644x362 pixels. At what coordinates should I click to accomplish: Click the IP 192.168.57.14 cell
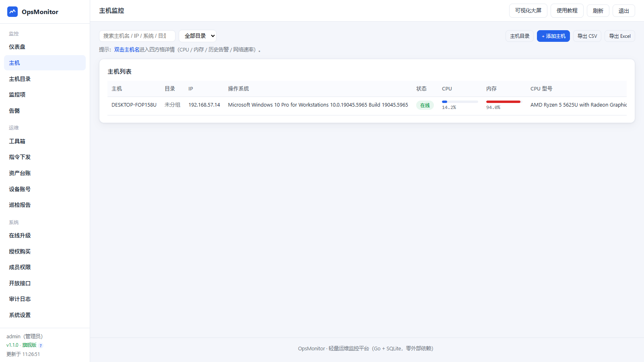(x=204, y=105)
